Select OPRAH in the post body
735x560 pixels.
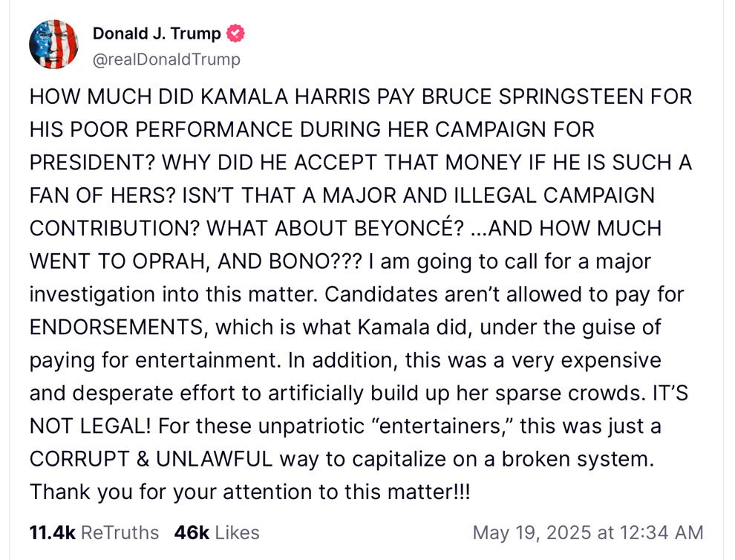[x=171, y=261]
